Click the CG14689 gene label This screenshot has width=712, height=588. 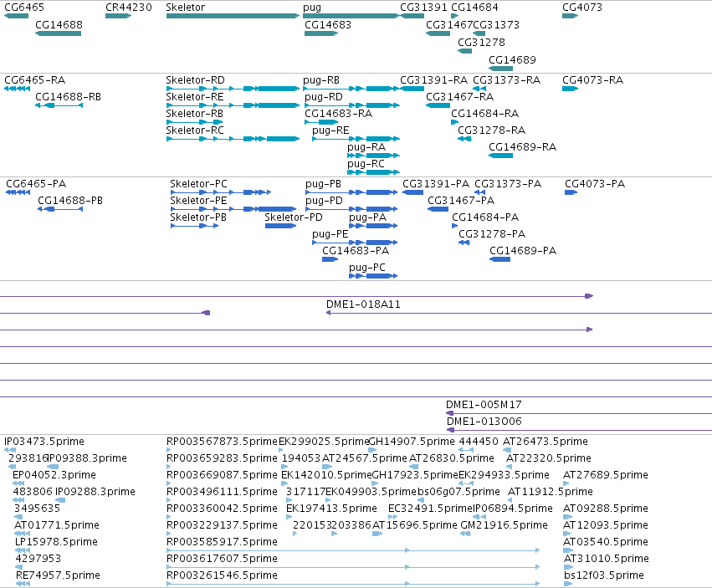(512, 59)
